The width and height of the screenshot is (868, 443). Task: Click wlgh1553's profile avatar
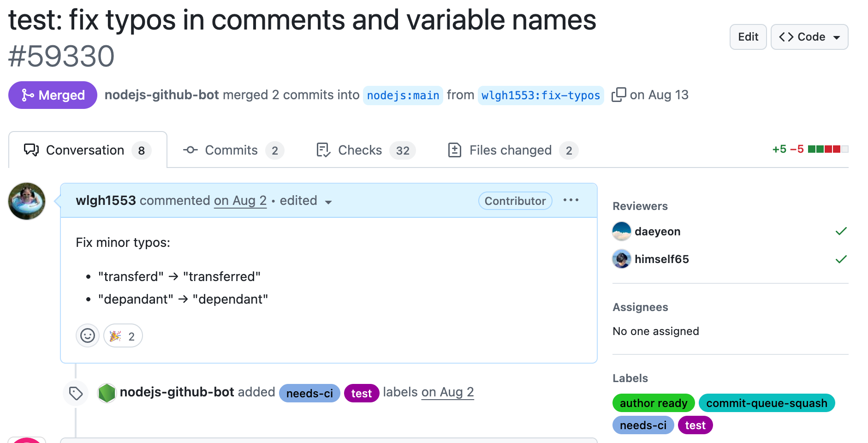[27, 201]
